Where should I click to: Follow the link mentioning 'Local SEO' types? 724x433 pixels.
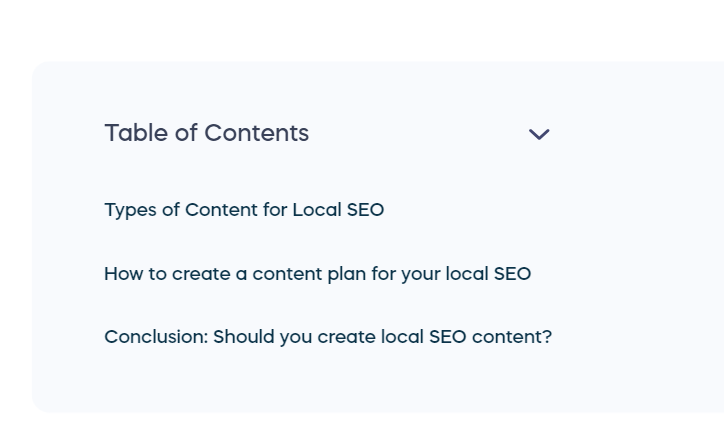pyautogui.click(x=244, y=210)
